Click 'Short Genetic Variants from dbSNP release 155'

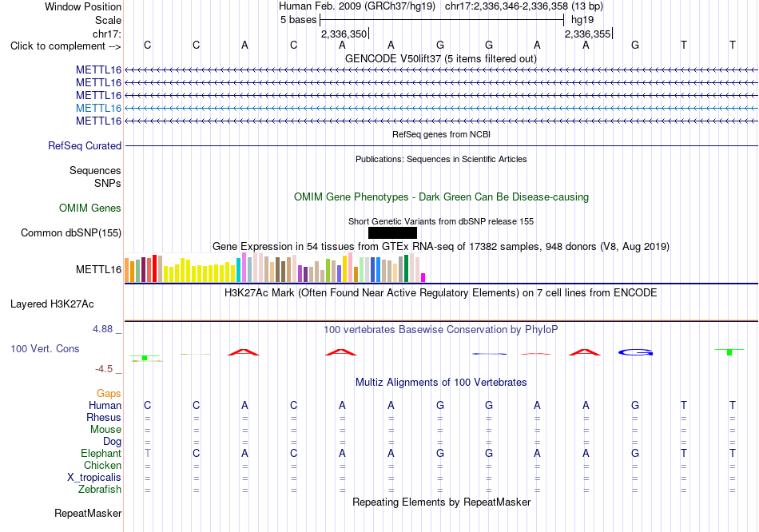(x=441, y=222)
